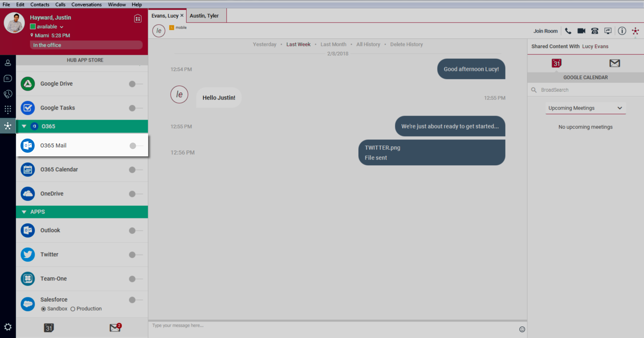Call from desk phone icon
The image size is (644, 338).
click(594, 31)
